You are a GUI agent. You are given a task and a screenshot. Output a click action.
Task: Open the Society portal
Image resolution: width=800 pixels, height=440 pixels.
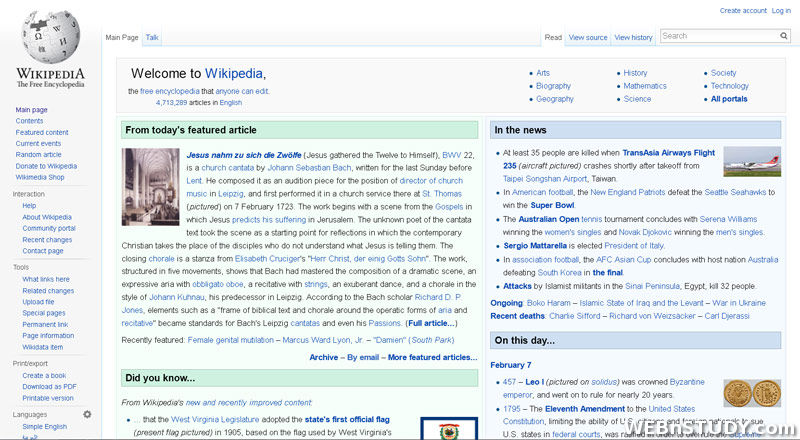coord(723,73)
